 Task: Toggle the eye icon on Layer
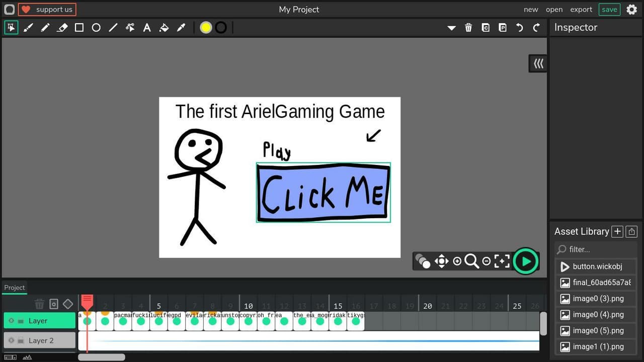12,321
